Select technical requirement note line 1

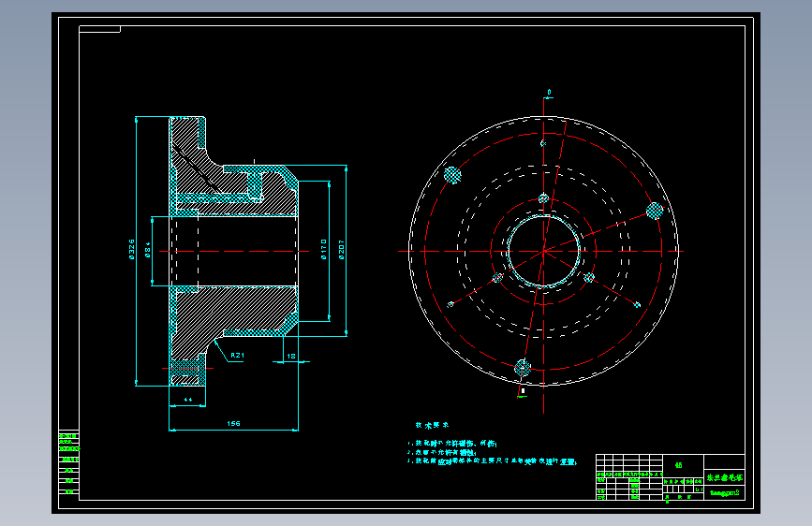[x=452, y=444]
